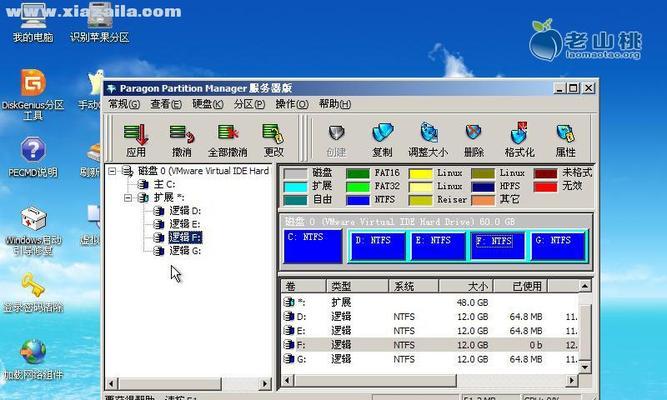Select 主 C: in the disk tree
This screenshot has height=400, width=667.
click(164, 184)
